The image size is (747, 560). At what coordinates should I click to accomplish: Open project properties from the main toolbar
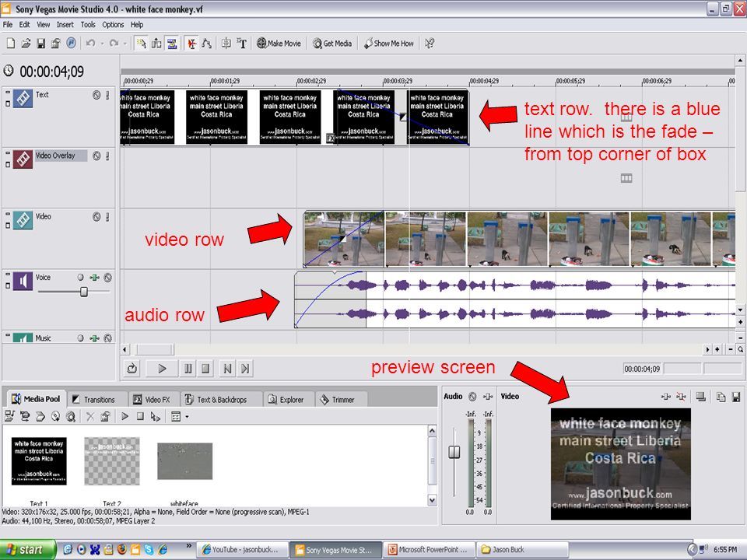click(x=56, y=44)
